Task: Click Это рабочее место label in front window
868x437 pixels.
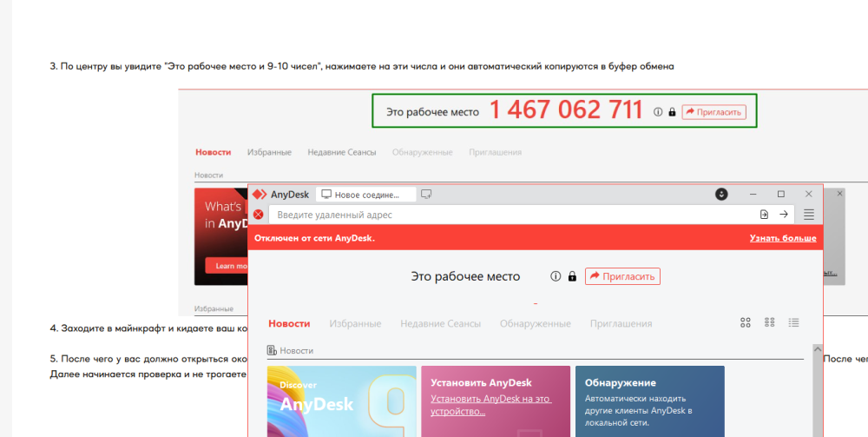Action: [x=465, y=276]
